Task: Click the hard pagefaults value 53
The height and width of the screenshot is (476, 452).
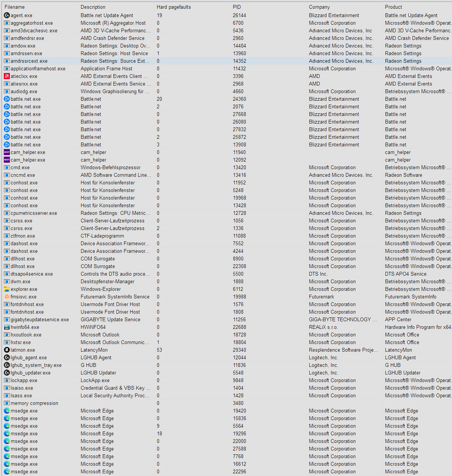Action: coord(159,350)
